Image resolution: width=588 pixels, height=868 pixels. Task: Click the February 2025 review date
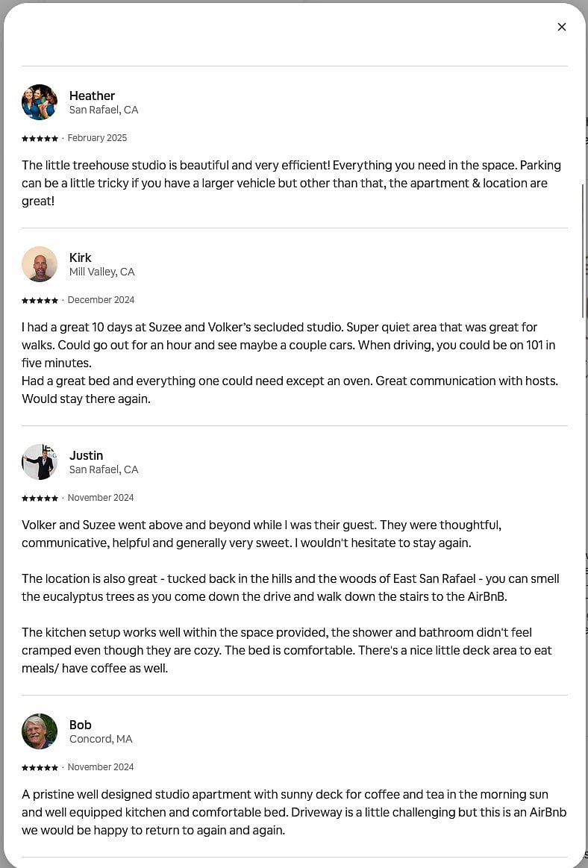[98, 138]
